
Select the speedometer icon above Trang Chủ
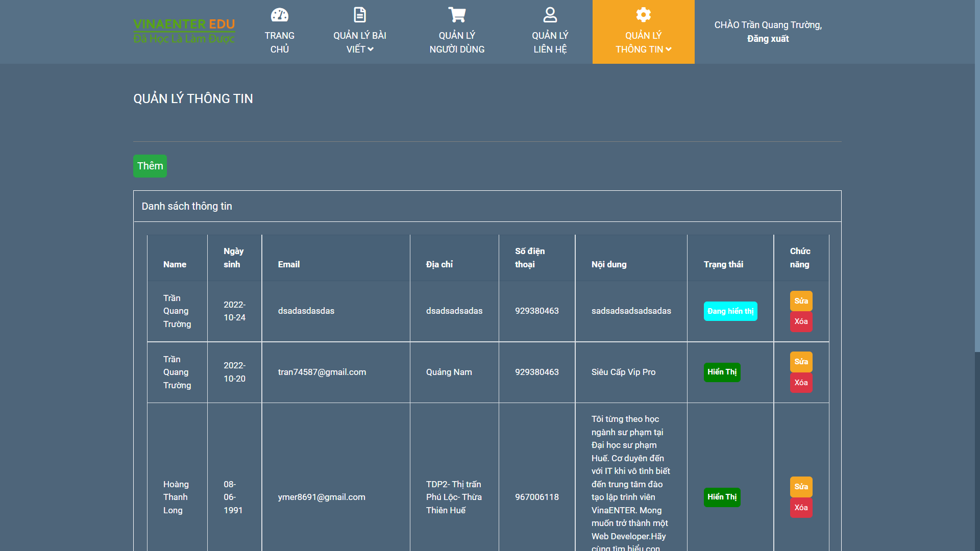coord(280,14)
